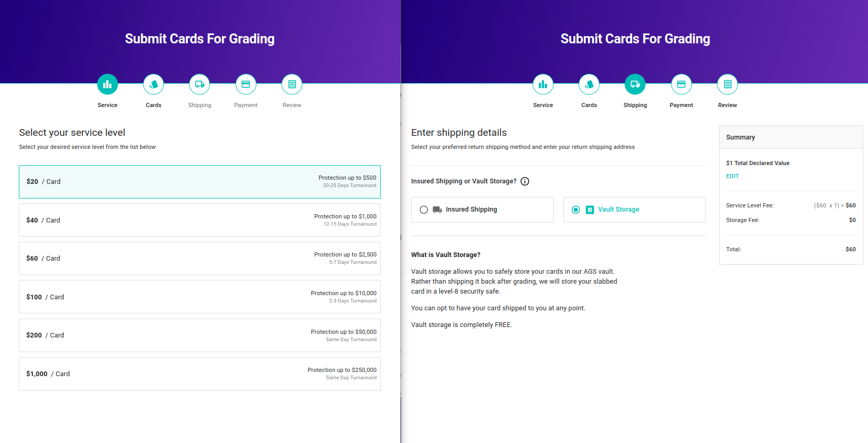This screenshot has height=443, width=868.
Task: Click the Cards step icon in left panel
Action: tap(154, 84)
